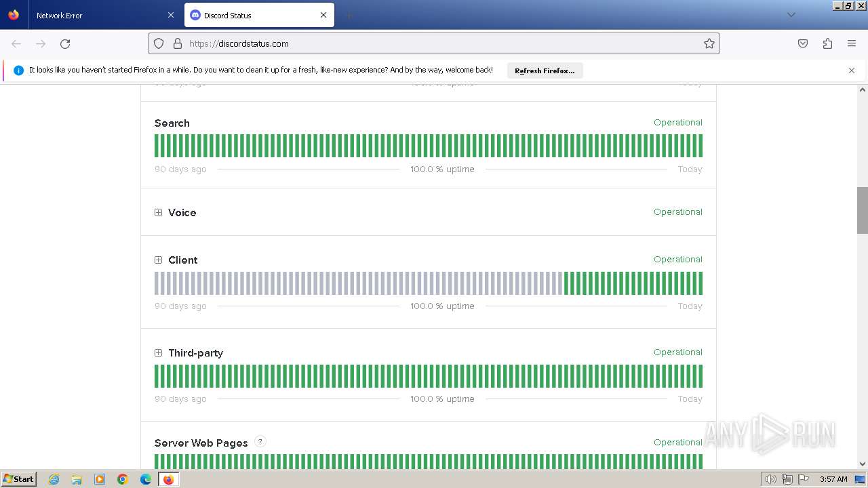Show Server Web Pages help tooltip
The width and height of the screenshot is (868, 488).
(260, 442)
